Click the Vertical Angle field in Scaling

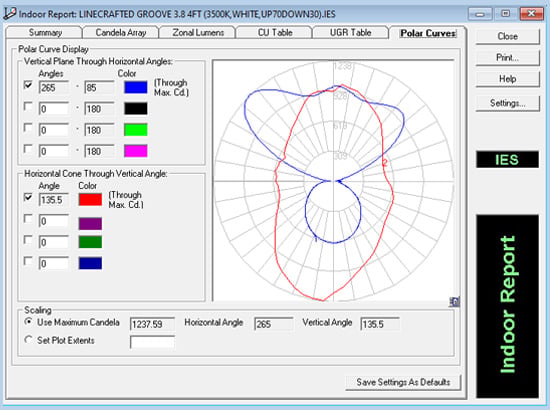coord(380,324)
